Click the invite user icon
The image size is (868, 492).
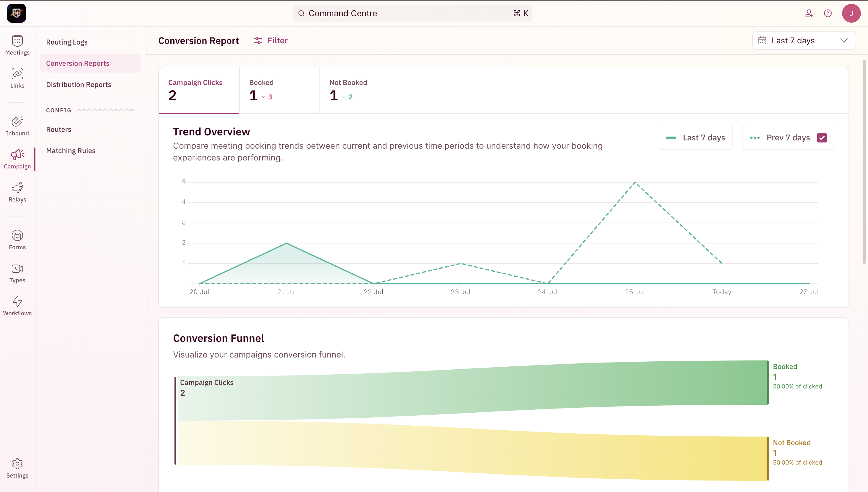point(809,13)
